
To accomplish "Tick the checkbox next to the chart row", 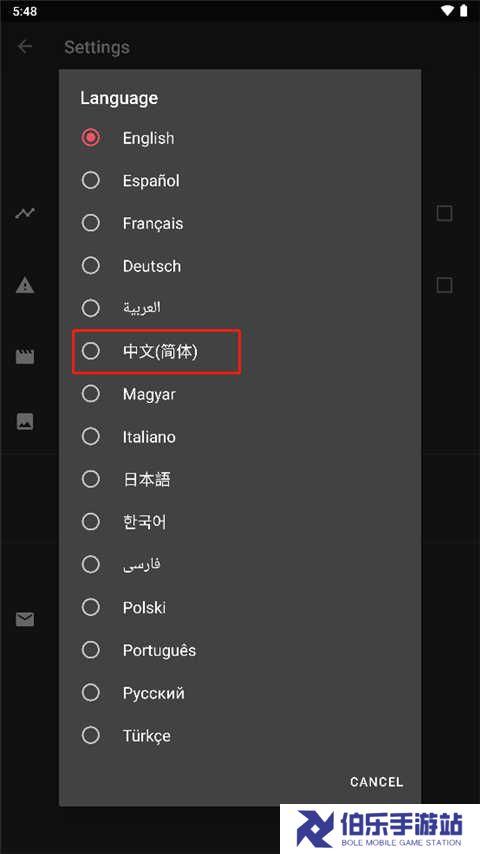I will tap(445, 214).
